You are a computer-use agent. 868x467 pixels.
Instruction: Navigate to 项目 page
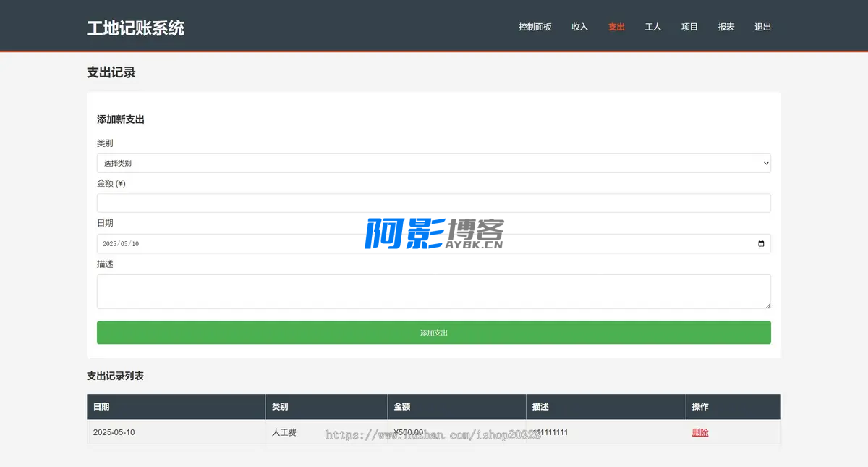[x=689, y=27]
